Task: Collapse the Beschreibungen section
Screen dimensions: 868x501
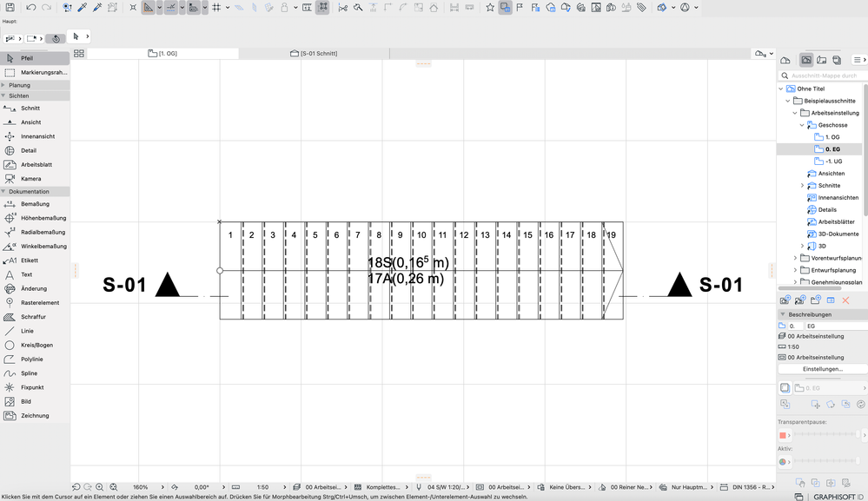Action: click(x=783, y=314)
